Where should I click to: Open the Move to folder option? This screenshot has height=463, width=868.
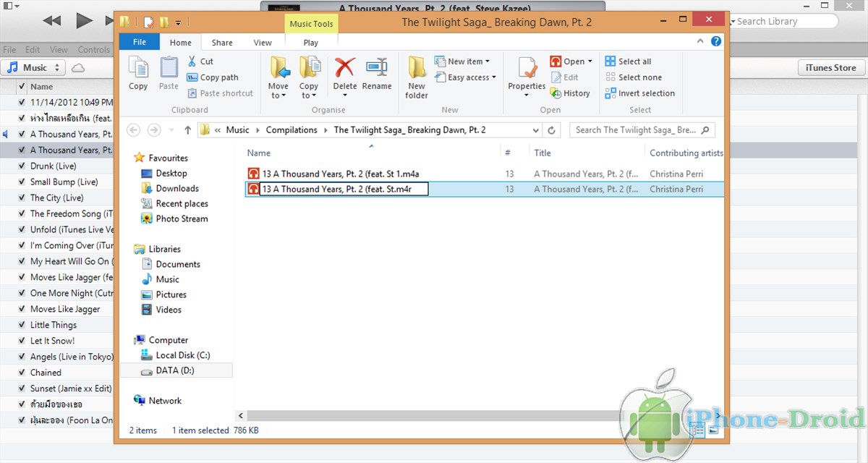[x=278, y=77]
